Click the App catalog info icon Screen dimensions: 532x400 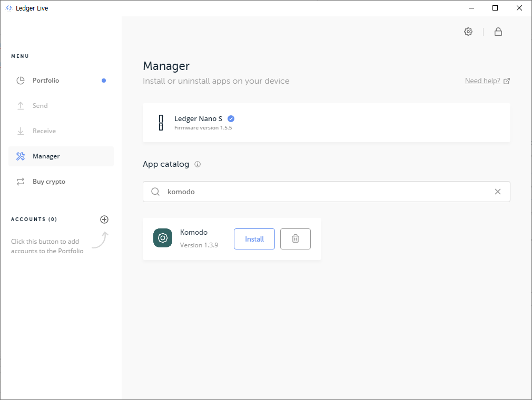point(198,164)
